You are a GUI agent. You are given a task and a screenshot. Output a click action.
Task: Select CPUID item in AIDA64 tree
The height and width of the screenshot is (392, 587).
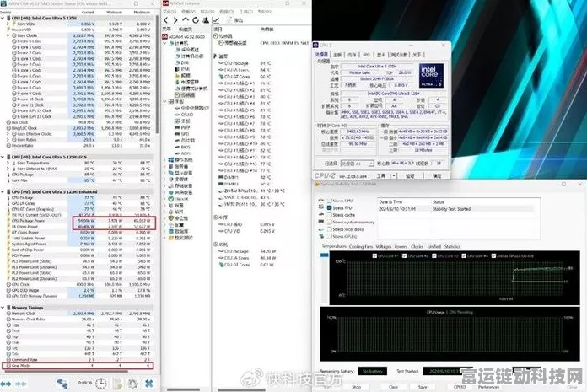(184, 115)
